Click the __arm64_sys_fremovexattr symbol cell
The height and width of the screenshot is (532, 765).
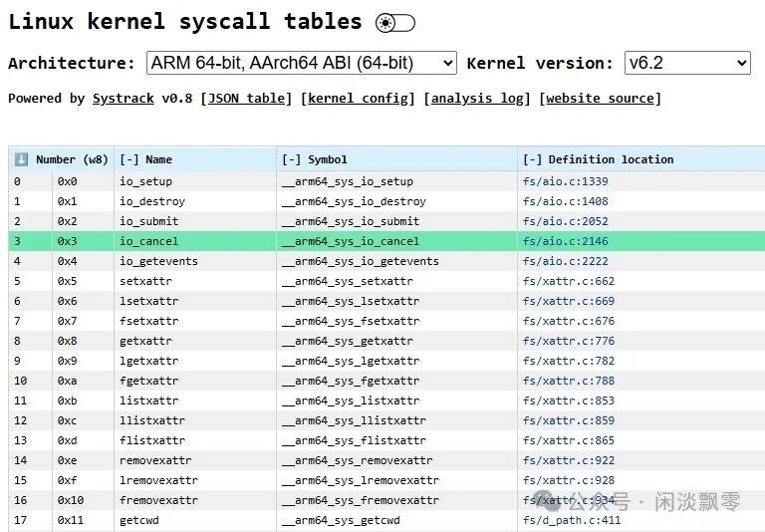click(396, 500)
